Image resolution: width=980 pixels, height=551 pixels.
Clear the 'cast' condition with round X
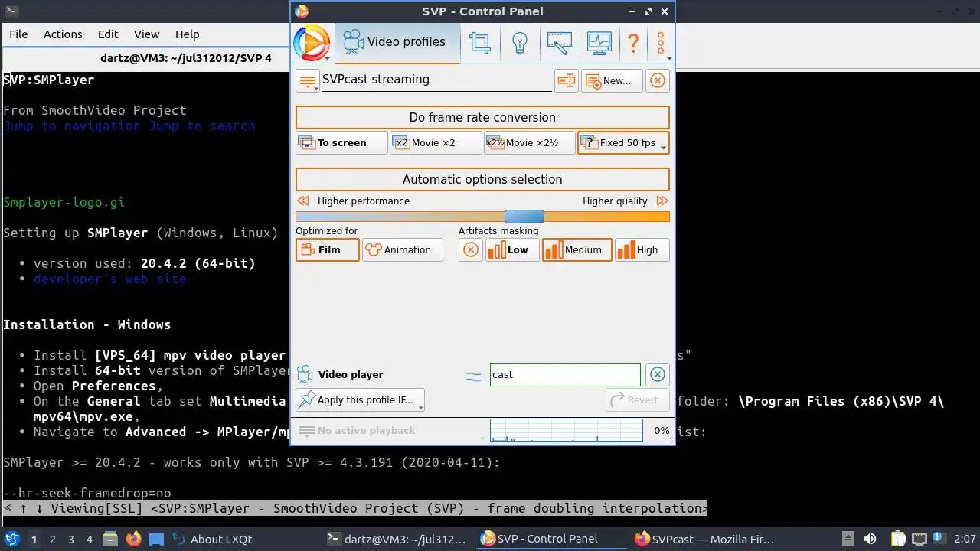click(x=657, y=374)
